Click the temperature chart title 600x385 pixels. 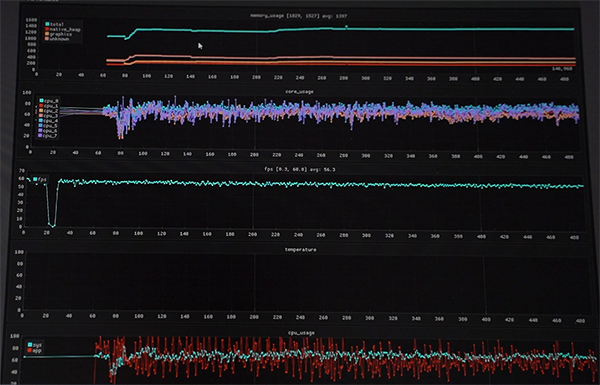(300, 250)
